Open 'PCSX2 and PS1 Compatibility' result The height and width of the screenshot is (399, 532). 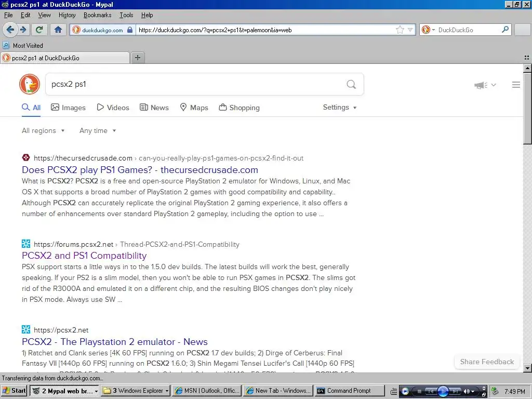pos(84,256)
